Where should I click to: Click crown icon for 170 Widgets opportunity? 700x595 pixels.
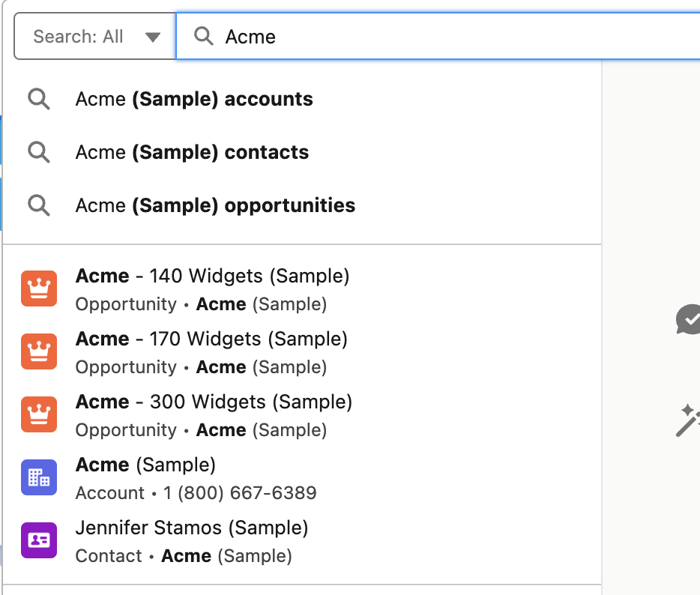(39, 351)
